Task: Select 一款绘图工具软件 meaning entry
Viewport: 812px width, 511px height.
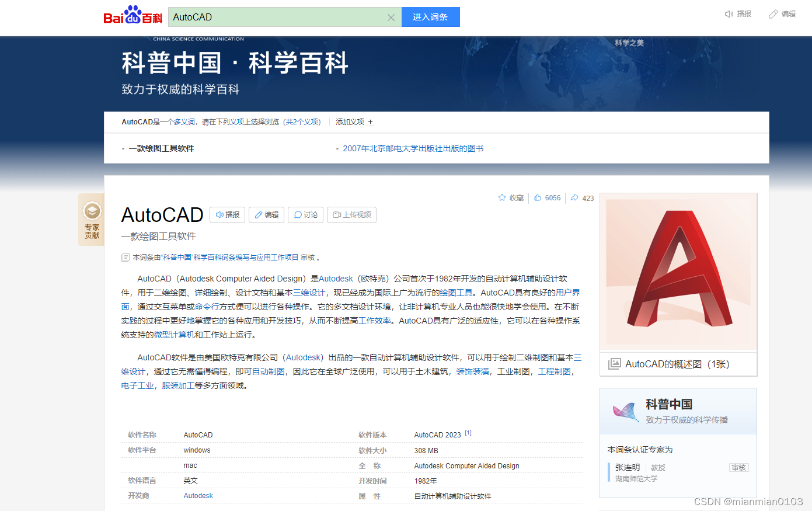Action: [161, 148]
